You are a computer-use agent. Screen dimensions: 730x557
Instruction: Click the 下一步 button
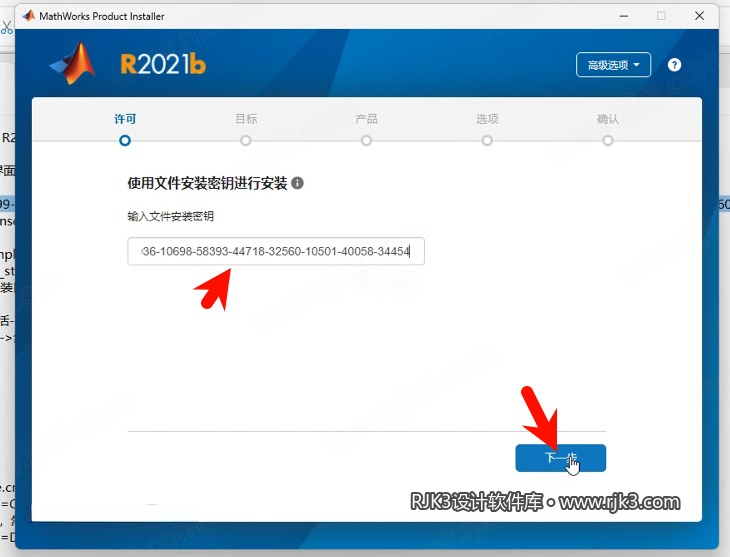click(561, 458)
